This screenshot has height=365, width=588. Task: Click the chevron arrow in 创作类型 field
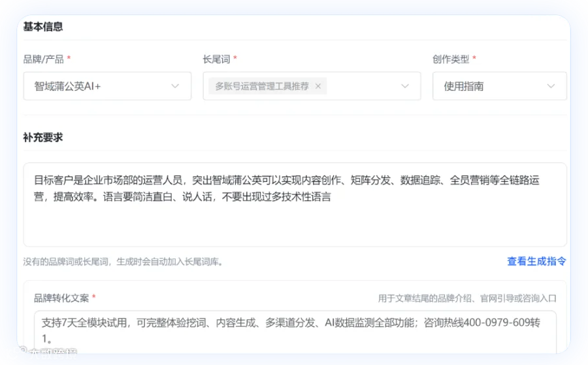(551, 86)
